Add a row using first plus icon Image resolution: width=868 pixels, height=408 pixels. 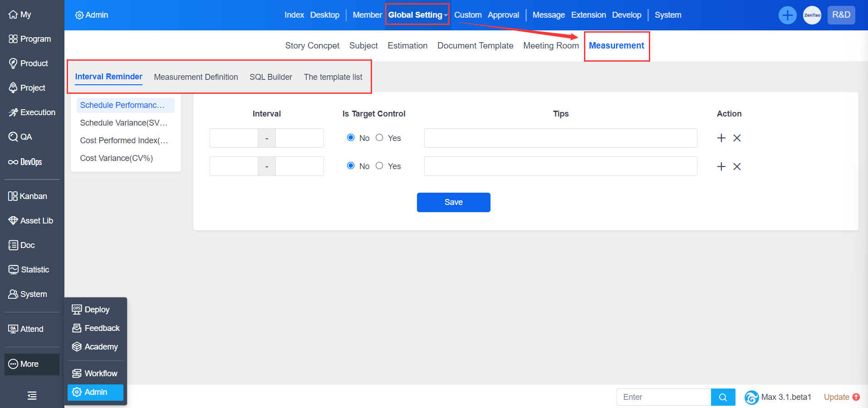[x=721, y=138]
